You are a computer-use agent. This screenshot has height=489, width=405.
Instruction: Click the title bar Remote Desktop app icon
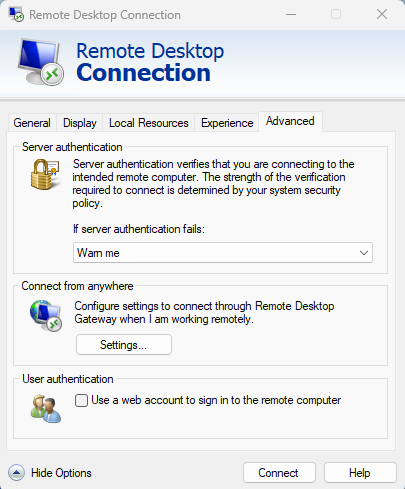click(x=16, y=14)
